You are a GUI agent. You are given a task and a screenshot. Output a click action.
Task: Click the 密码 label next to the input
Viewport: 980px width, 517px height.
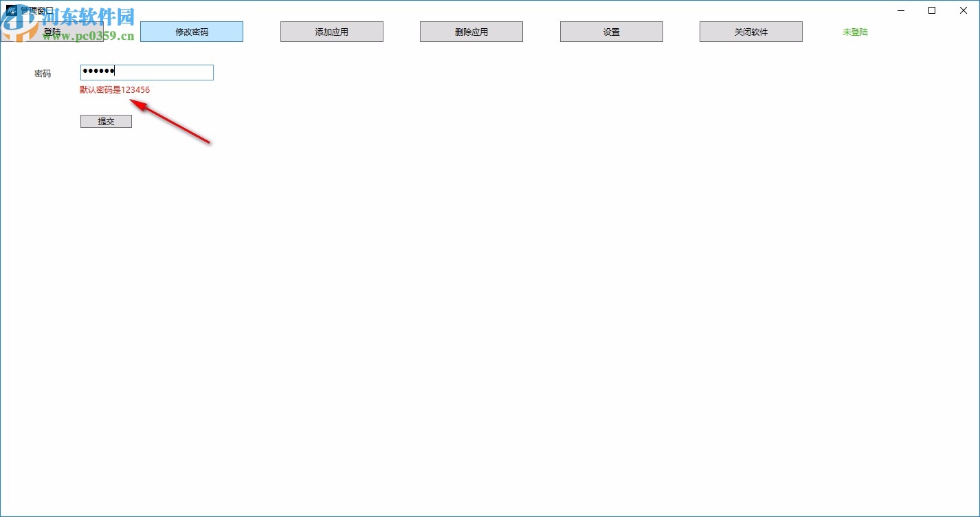coord(43,73)
